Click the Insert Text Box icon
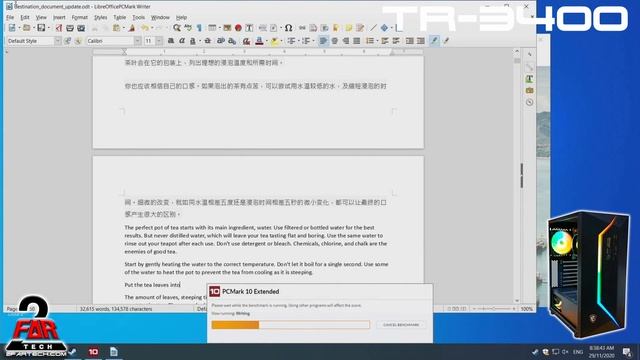This screenshot has width=640, height=360. (249, 28)
